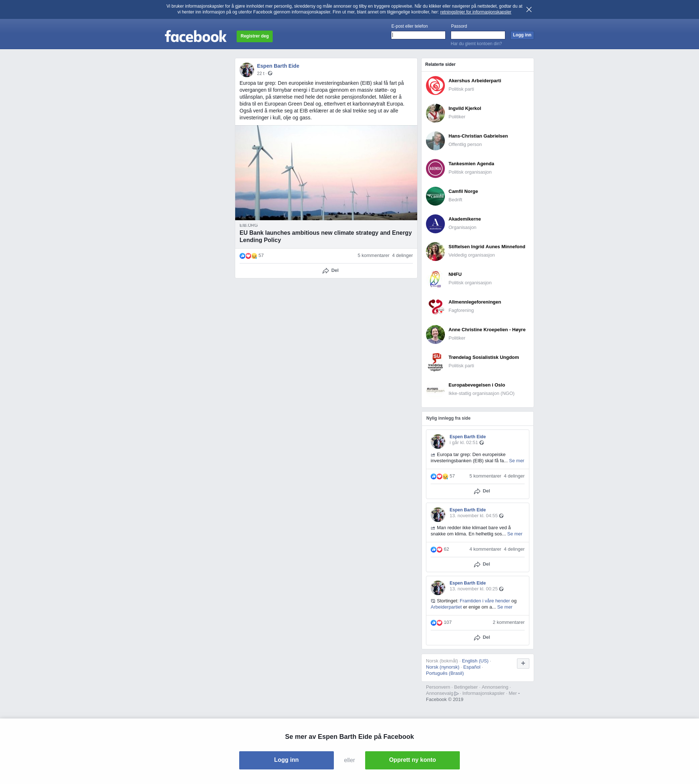The width and height of the screenshot is (699, 784).
Task: Click Anne Christine Kroepelien profile picture
Action: click(x=435, y=334)
